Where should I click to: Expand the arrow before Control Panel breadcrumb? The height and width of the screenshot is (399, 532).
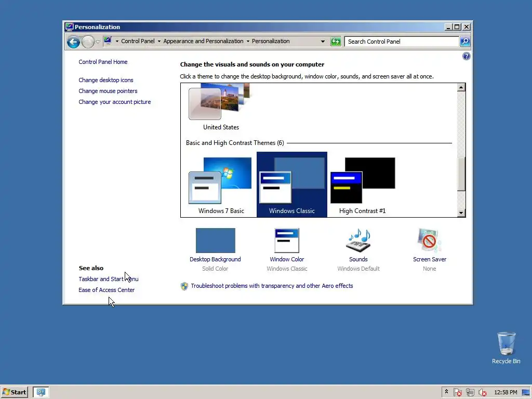(x=117, y=42)
